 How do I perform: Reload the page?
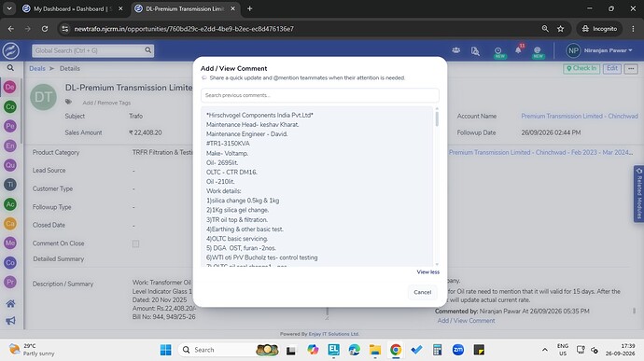click(45, 29)
